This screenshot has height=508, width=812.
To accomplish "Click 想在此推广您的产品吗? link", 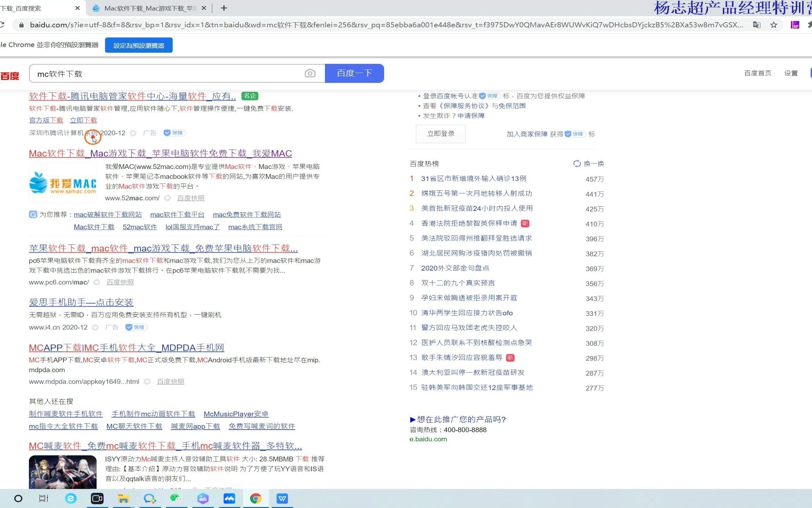I will [x=457, y=419].
